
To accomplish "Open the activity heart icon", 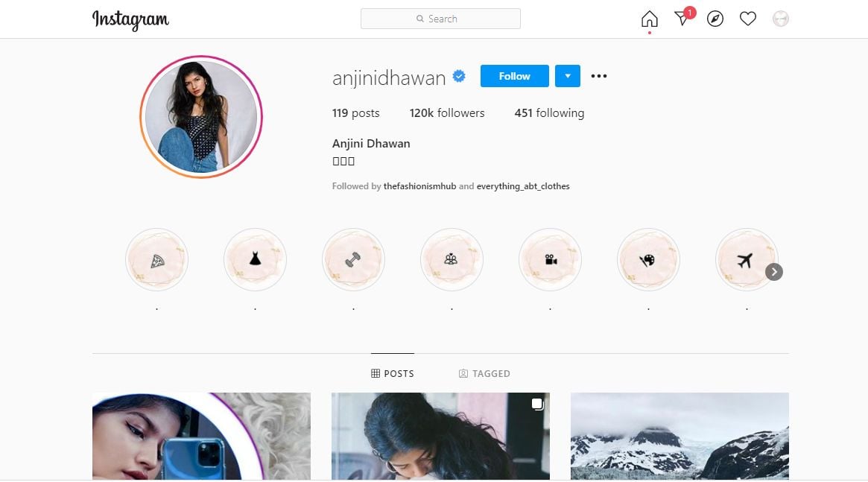I will (748, 19).
